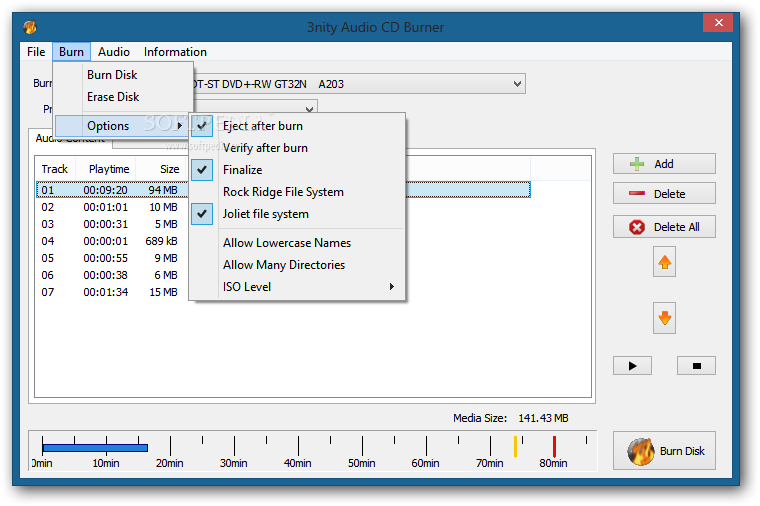760x506 pixels.
Task: Select track 06 with playtime 00:00:38
Action: [111, 275]
